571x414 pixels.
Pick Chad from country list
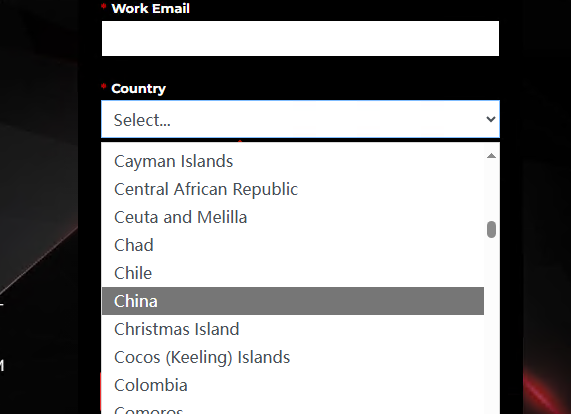(293, 245)
